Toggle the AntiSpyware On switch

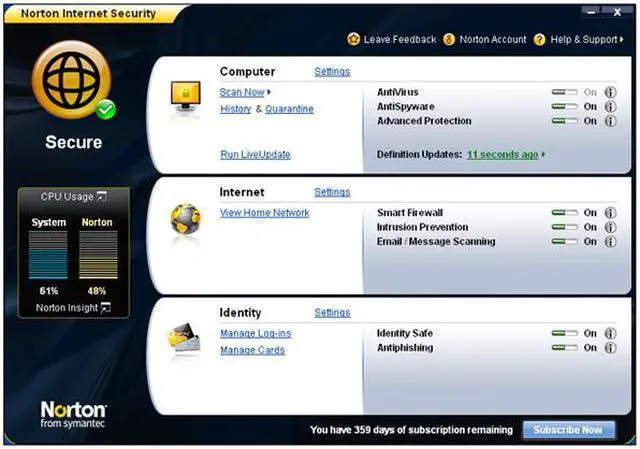tap(564, 107)
